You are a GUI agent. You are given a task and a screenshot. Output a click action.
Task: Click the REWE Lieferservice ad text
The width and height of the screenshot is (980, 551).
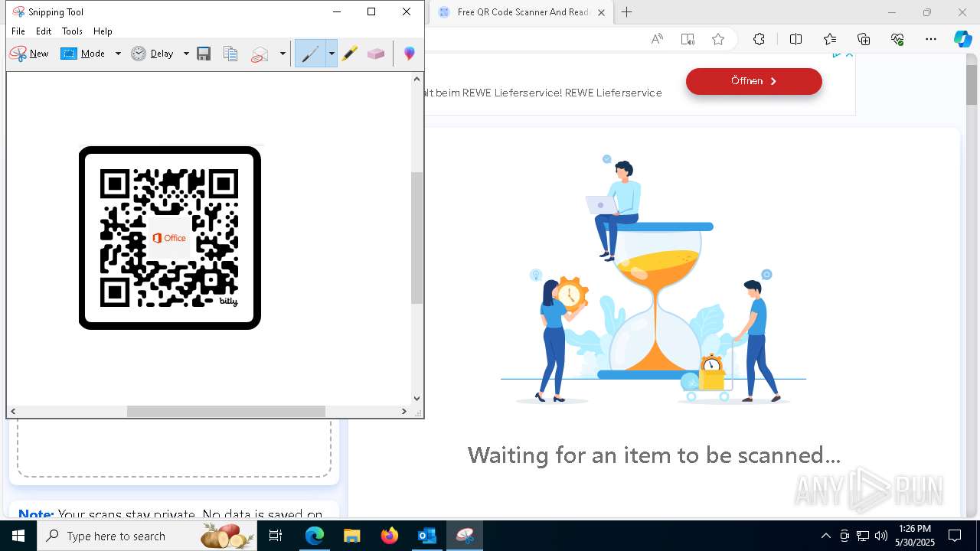coord(544,93)
